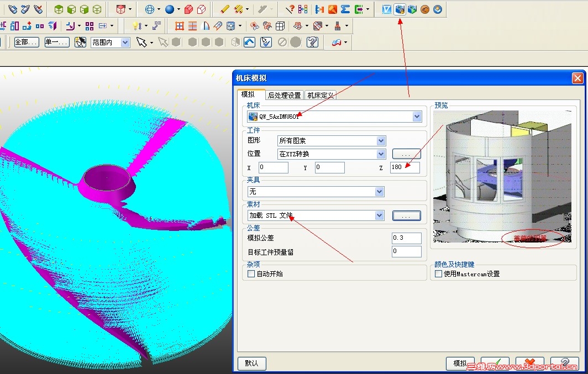
Task: Click the browse button beside 素材
Action: [x=407, y=215]
